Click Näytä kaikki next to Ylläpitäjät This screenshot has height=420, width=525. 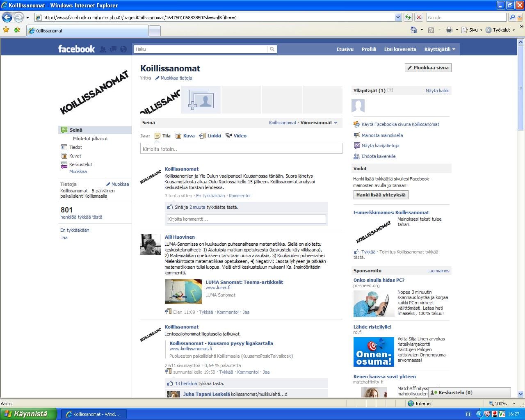pos(437,91)
